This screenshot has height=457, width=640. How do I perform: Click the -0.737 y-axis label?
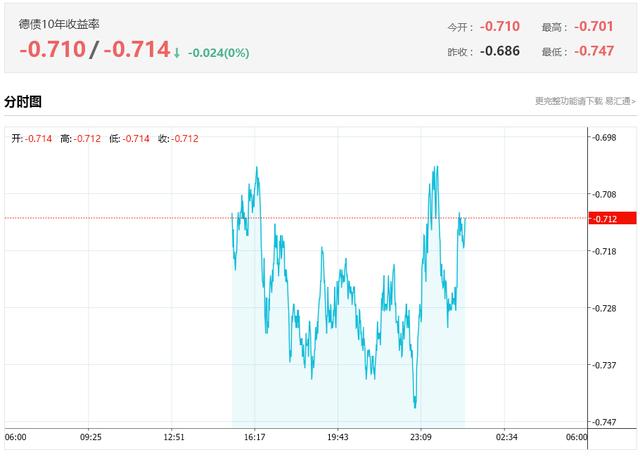click(x=604, y=366)
